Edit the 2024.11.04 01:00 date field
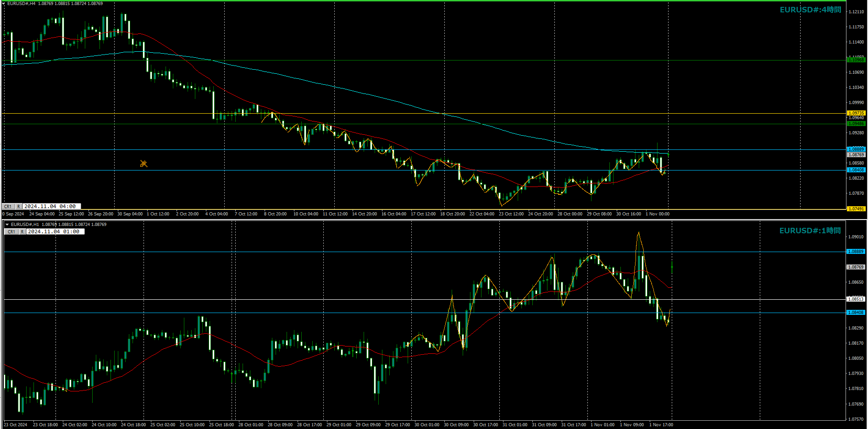868x429 pixels. click(x=55, y=232)
